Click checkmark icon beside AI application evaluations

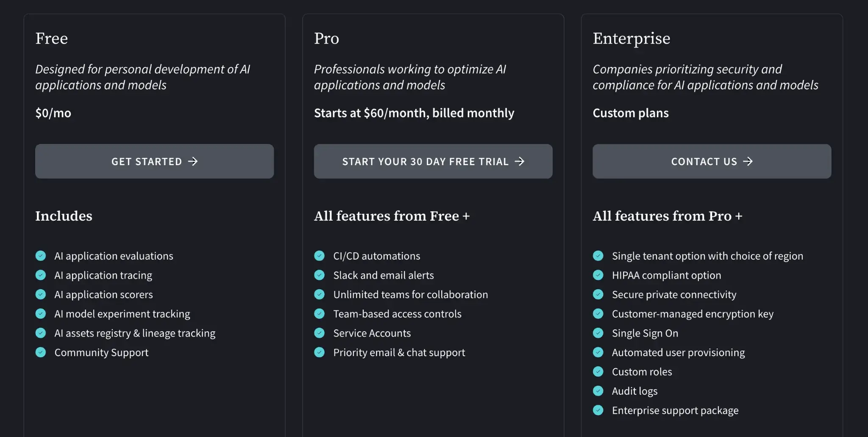[41, 256]
